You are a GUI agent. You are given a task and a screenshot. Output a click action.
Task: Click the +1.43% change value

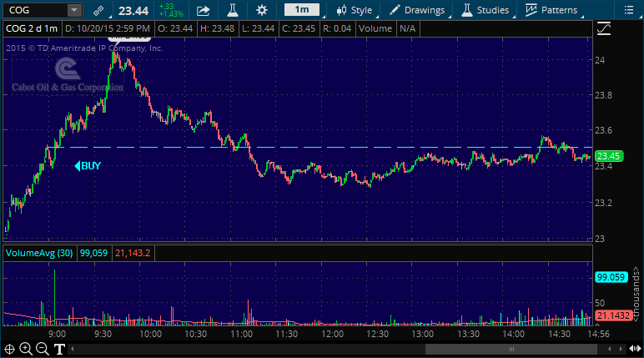[x=171, y=14]
